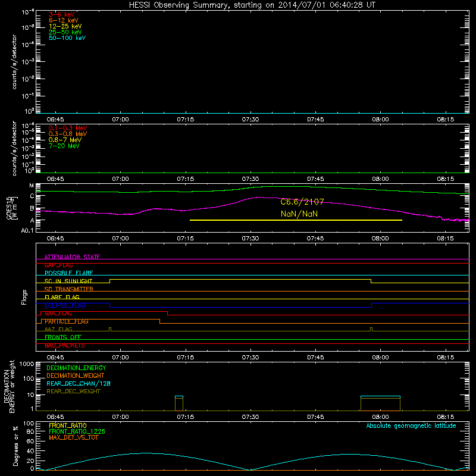Select the FRONT_RATIO legend label
The height and width of the screenshot is (476, 476).
click(68, 425)
